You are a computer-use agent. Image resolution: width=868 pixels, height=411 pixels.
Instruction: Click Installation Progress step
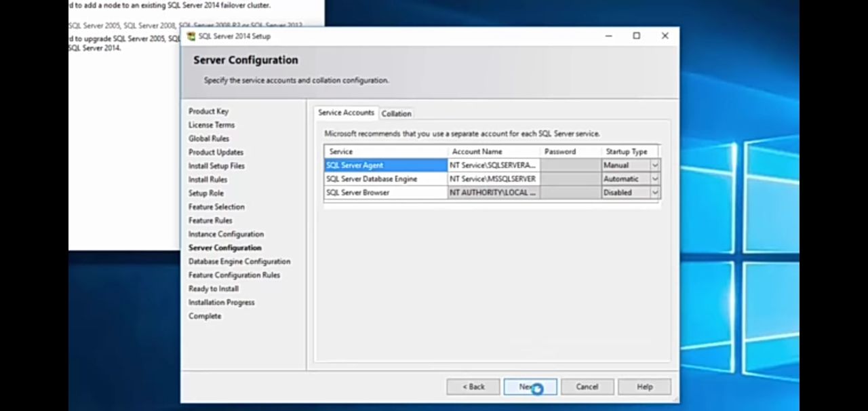(x=221, y=302)
